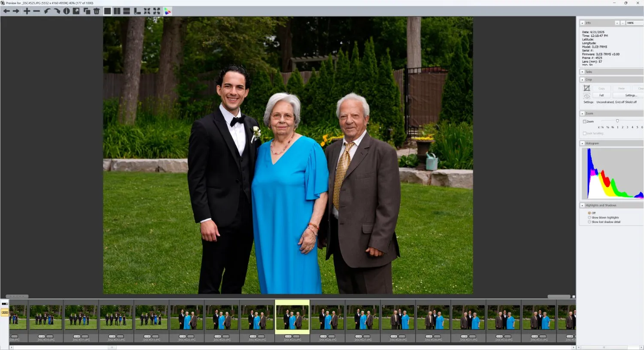Zoom out using the minus toolbar icon

tap(36, 11)
